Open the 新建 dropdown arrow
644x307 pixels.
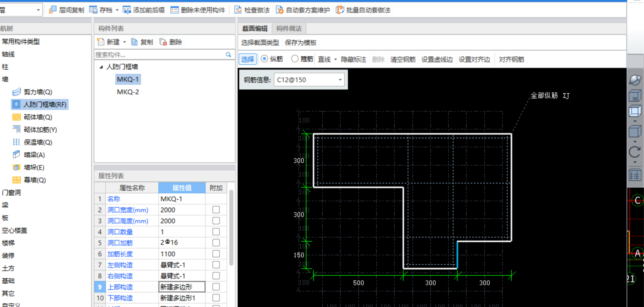tap(124, 42)
